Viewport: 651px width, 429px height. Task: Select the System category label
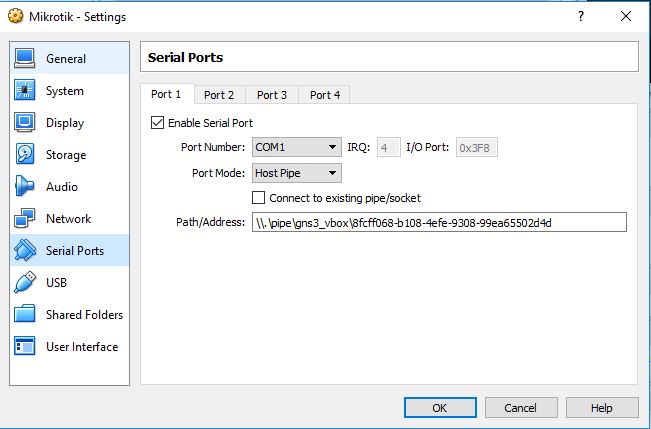(x=65, y=91)
